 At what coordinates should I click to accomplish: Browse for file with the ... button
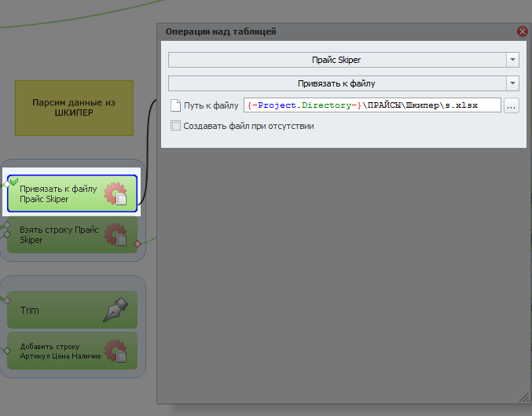point(512,105)
